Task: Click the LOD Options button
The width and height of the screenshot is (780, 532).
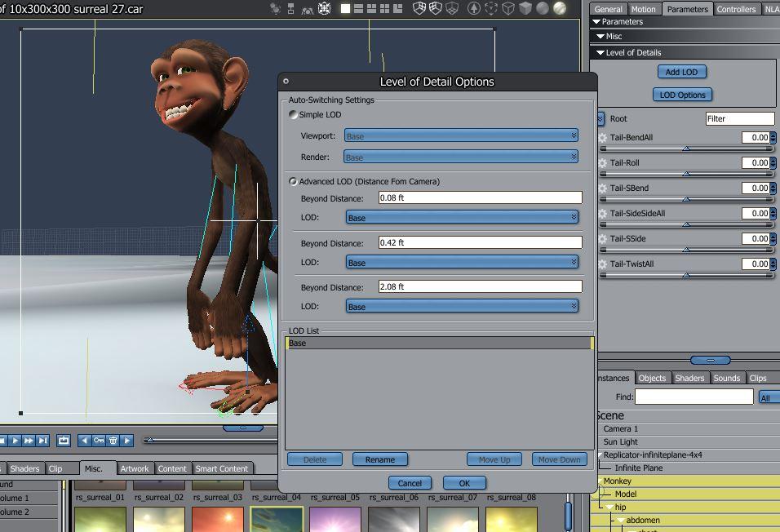Action: (682, 95)
